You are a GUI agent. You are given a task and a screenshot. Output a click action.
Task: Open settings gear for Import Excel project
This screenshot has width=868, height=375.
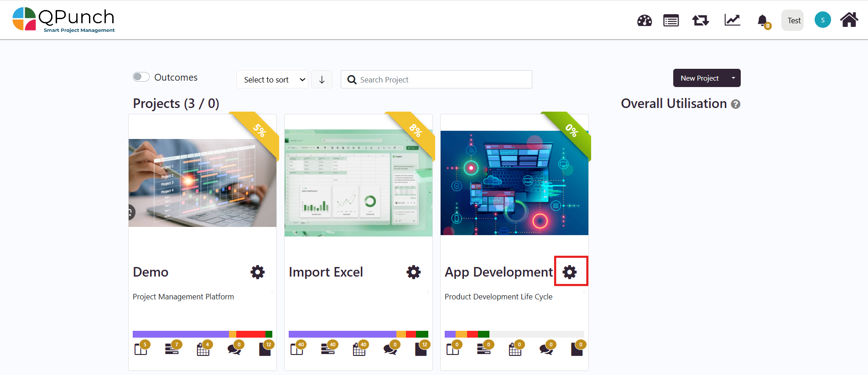[413, 272]
